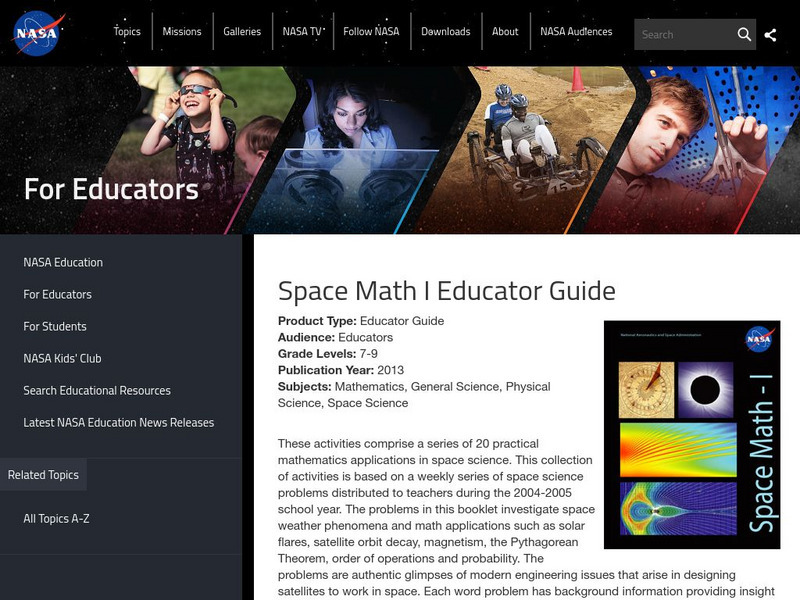Click the 'Audience: Educators' text

pos(335,337)
